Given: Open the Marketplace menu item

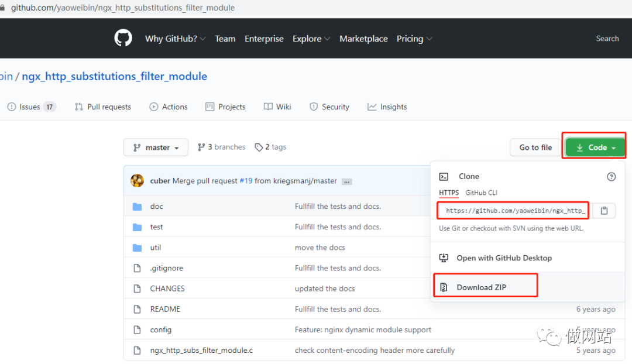Looking at the screenshot, I should [363, 39].
